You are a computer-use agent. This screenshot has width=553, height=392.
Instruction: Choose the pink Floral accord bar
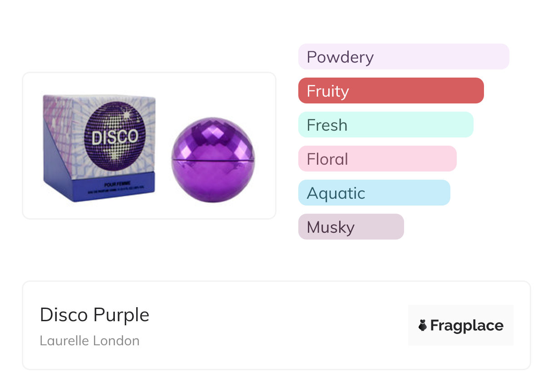point(377,159)
